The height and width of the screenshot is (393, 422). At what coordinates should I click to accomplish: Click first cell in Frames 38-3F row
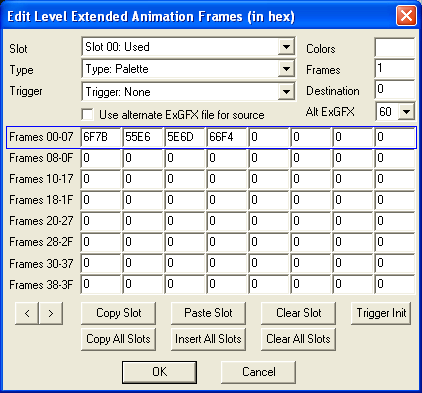101,284
